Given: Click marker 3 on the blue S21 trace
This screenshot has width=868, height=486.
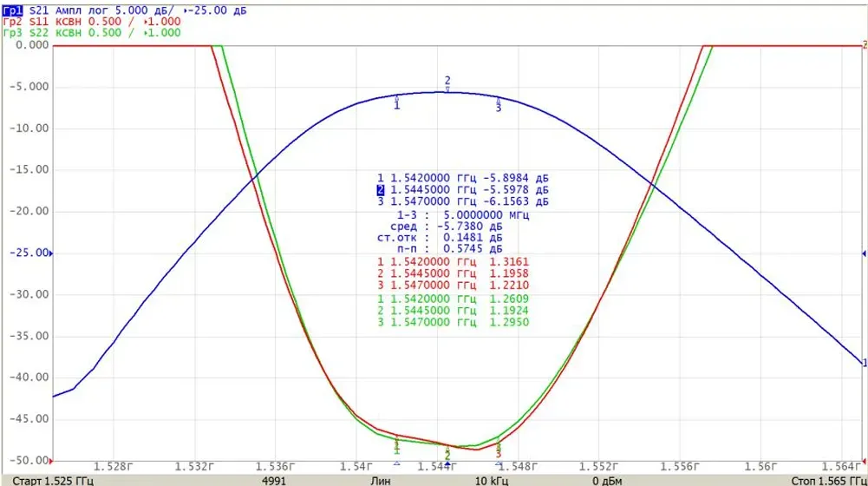Looking at the screenshot, I should pos(499,105).
